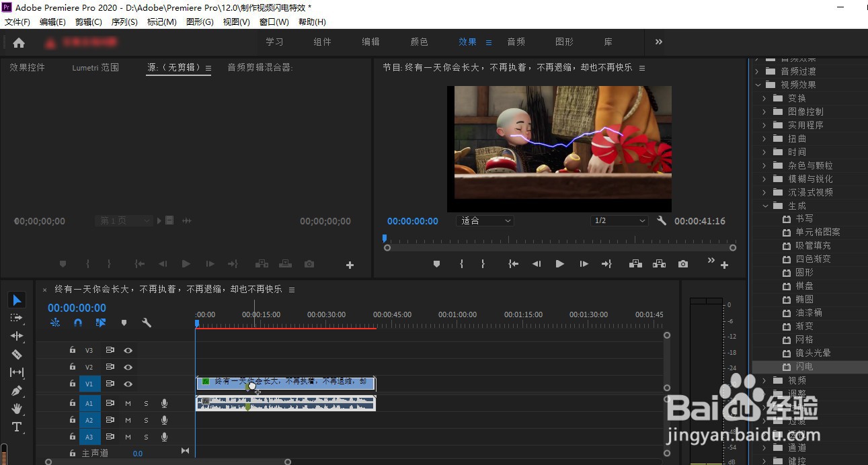Collapse 生成 effects folder
868x465 pixels.
click(x=765, y=206)
